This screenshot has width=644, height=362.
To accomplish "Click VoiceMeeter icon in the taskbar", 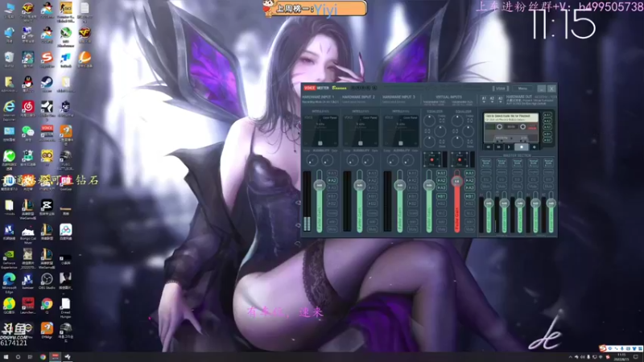I will (55, 357).
